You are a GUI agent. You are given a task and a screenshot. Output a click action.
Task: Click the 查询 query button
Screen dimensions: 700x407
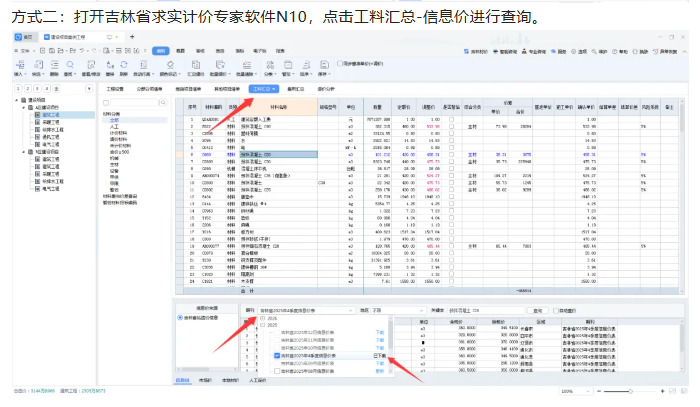(x=538, y=311)
